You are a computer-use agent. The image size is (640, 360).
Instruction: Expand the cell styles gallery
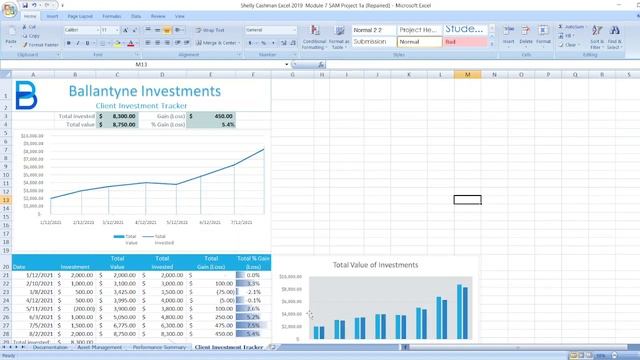[x=492, y=44]
